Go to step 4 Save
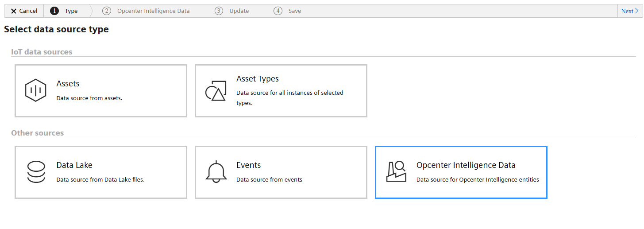 pos(288,11)
